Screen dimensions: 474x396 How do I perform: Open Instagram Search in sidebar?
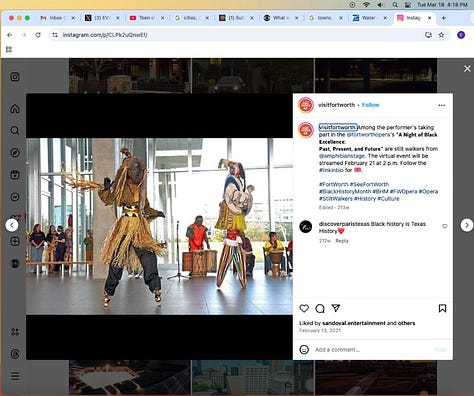15,130
